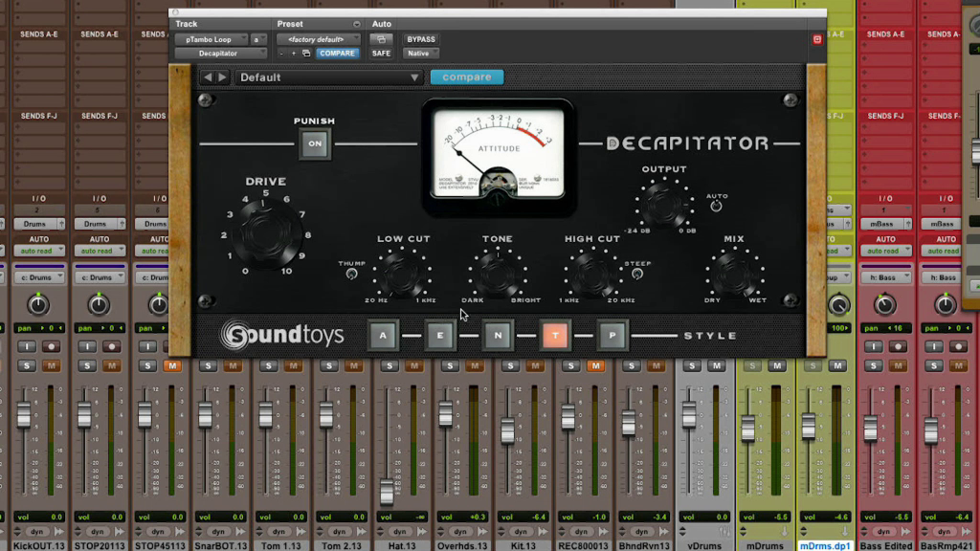980x551 pixels.
Task: Open the Overhds.13 dyn selector
Action: coord(460,532)
